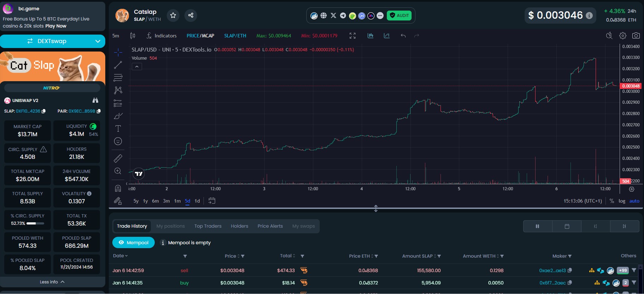
Task: Open the Trade History tab
Action: [x=132, y=226]
